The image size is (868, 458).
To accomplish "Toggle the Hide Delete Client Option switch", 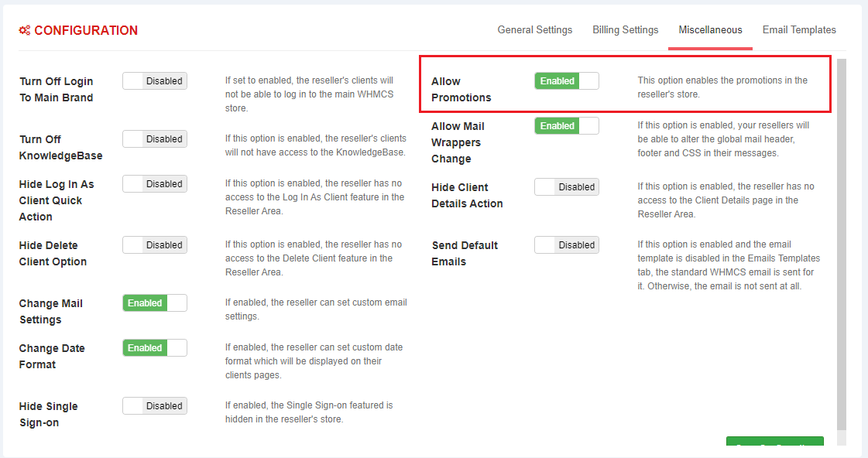I will point(155,245).
